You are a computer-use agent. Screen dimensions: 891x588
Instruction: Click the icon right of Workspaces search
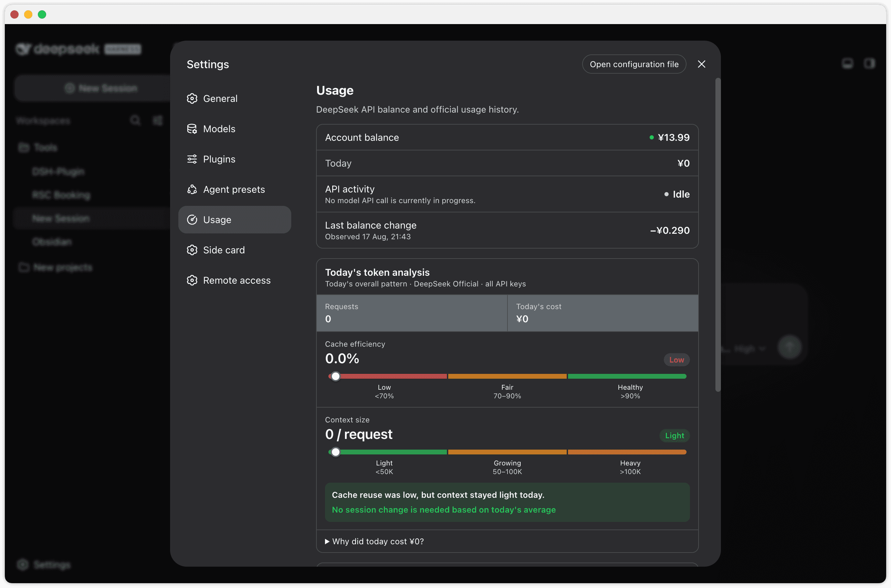pos(158,120)
